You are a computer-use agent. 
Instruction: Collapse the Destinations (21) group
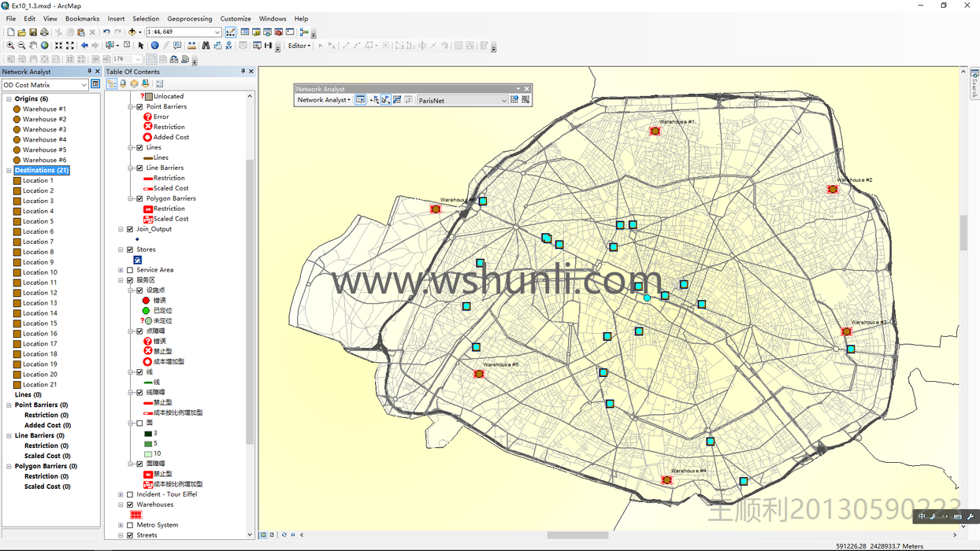(x=9, y=171)
